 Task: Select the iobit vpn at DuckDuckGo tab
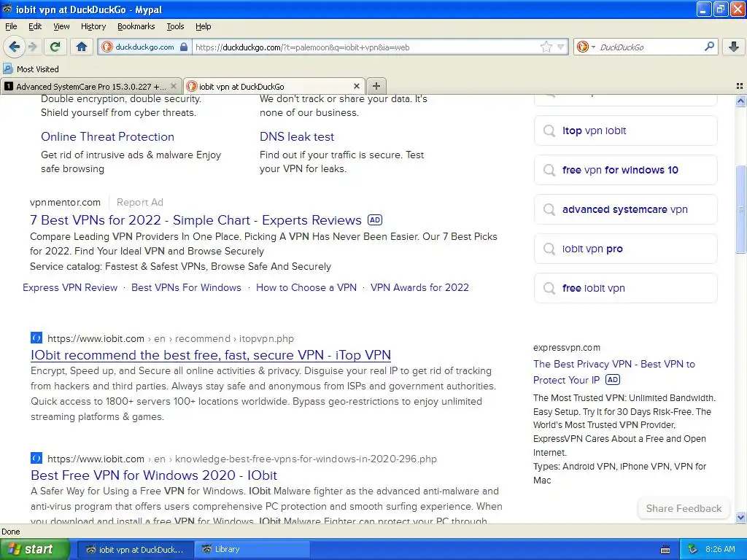click(274, 86)
